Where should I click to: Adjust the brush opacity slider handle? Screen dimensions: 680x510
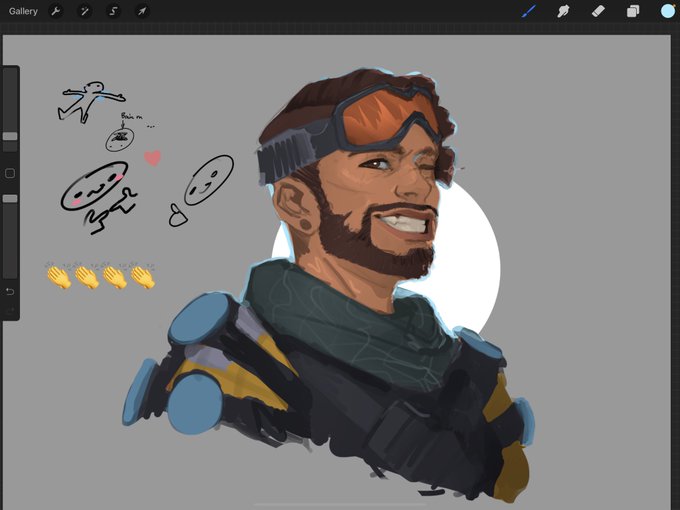[10, 199]
